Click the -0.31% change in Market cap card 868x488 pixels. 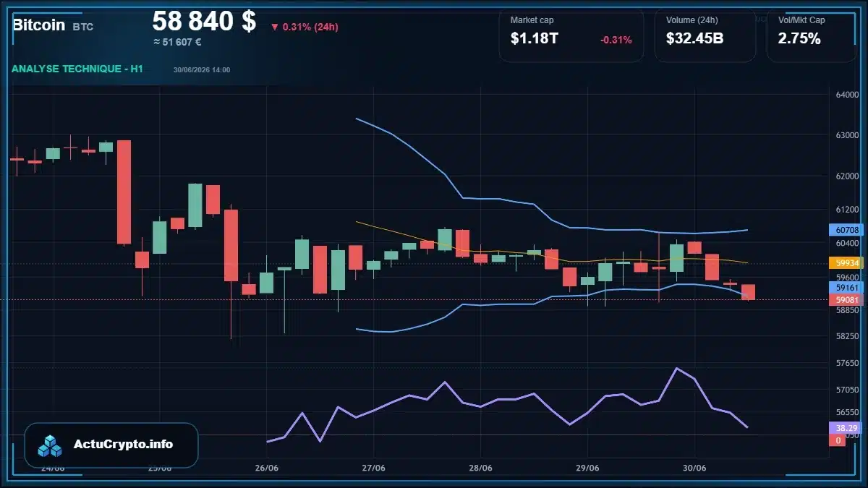pyautogui.click(x=616, y=40)
